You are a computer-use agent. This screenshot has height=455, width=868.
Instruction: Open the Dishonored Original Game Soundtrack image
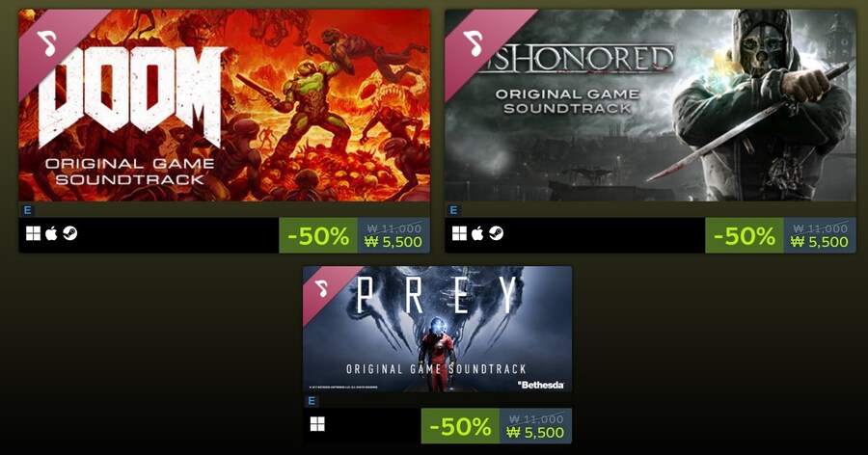coord(650,105)
